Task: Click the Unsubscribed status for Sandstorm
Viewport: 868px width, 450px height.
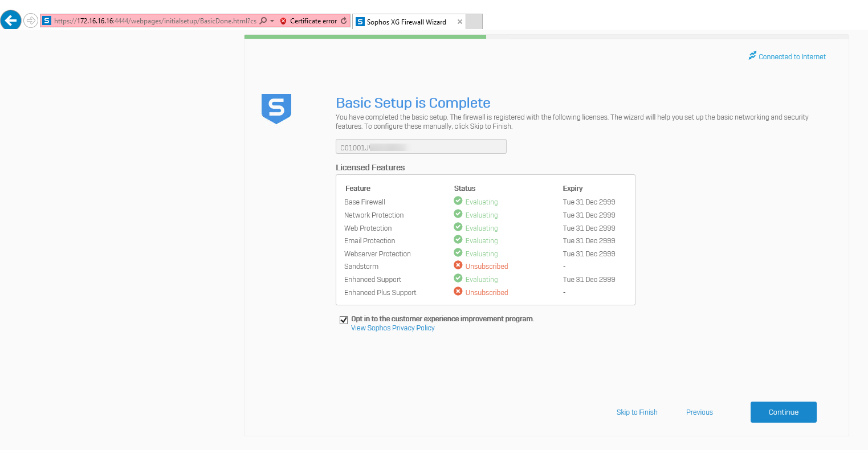Action: tap(487, 267)
